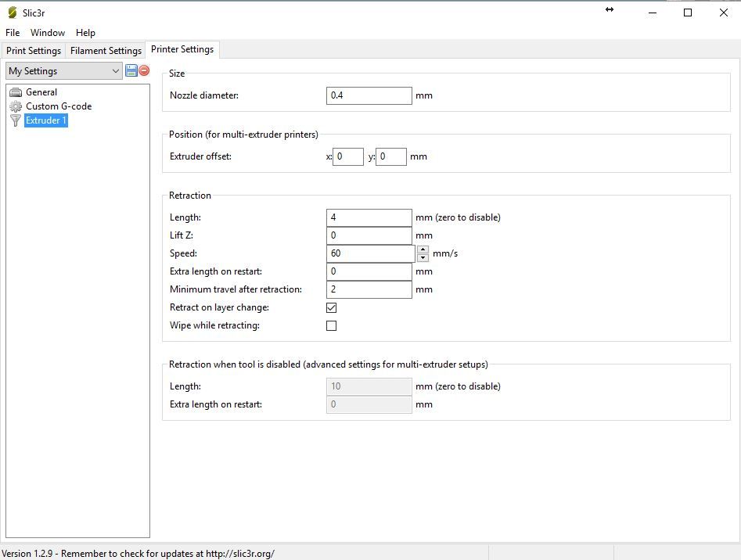Click the Wipe while retracting label
Viewport: 741px width, 560px height.
tap(214, 325)
